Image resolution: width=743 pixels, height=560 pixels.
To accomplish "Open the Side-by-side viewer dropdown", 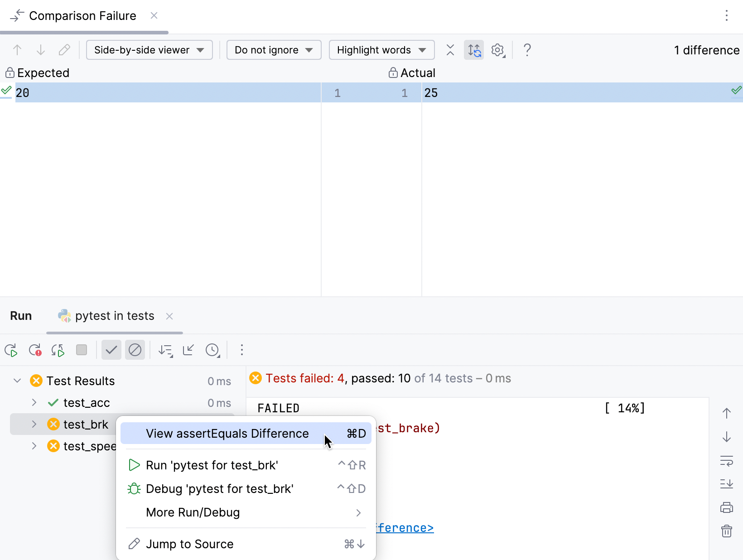I will pyautogui.click(x=149, y=50).
